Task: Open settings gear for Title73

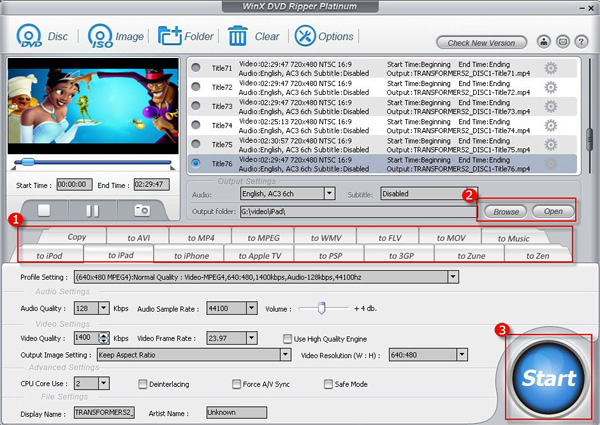Action: point(551,106)
